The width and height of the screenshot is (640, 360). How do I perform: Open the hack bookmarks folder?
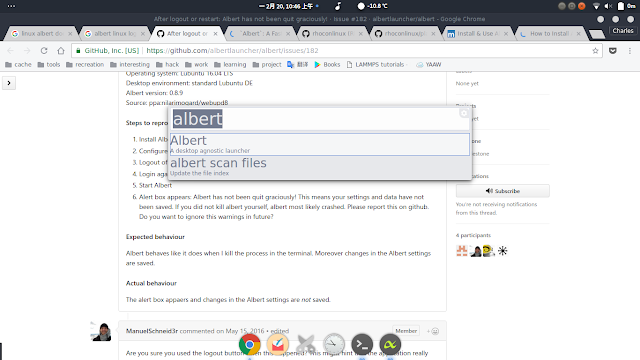click(167, 64)
